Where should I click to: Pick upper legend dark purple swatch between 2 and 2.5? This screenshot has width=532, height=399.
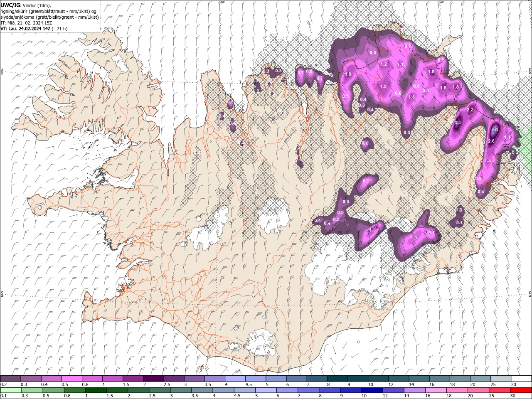click(153, 379)
